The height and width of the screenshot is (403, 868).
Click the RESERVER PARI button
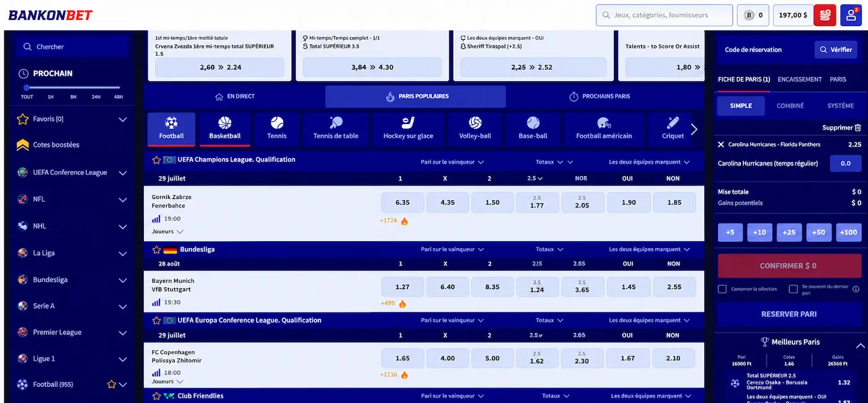[x=789, y=314]
